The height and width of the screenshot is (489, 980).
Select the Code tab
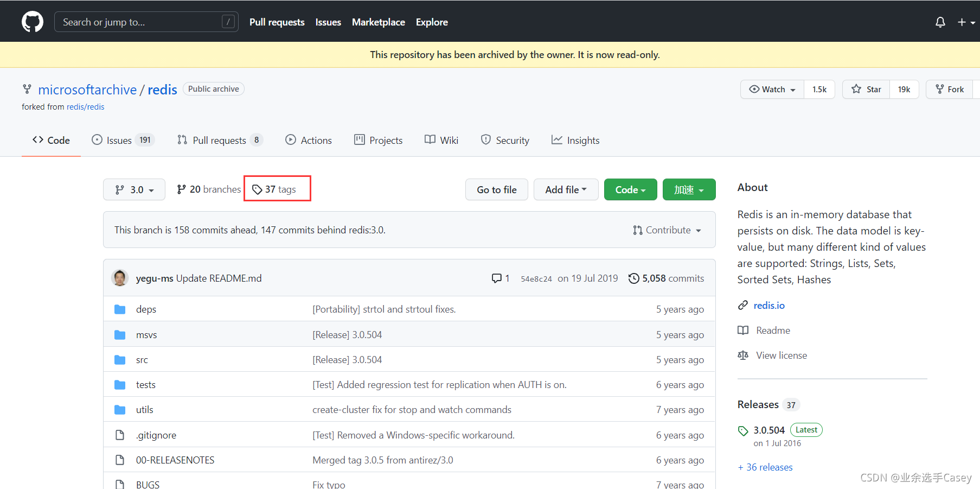[51, 140]
